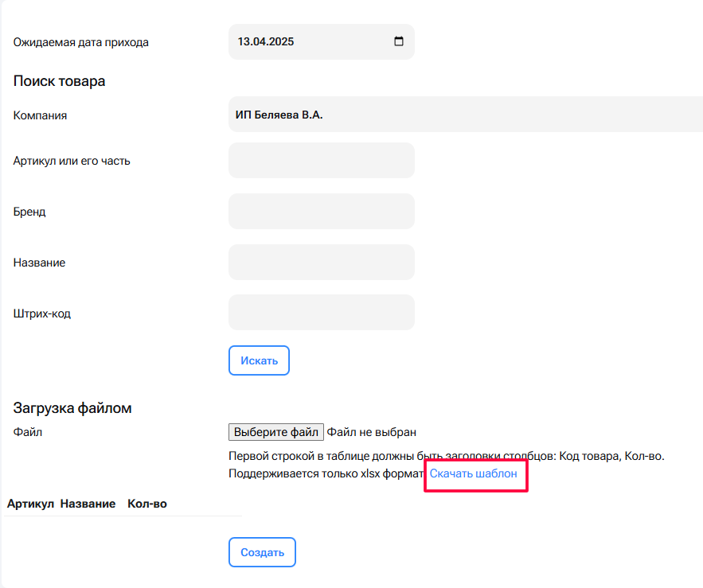
Task: Open the Скачать шаблон link
Action: [474, 473]
